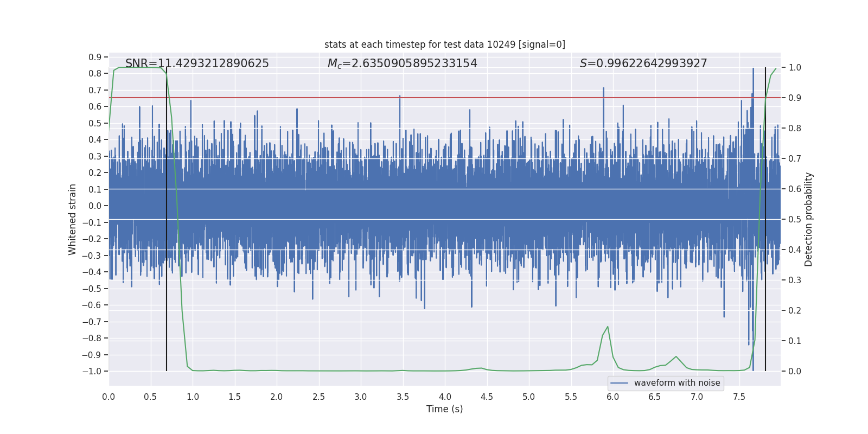Image resolution: width=868 pixels, height=434 pixels.
Task: Click the green curve peak near 5.9 seconds
Action: click(608, 327)
